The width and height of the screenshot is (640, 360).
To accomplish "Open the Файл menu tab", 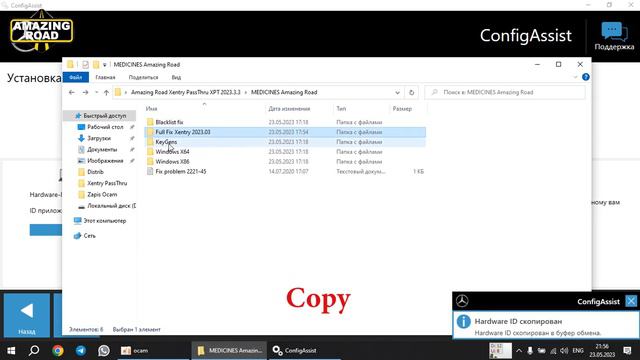I will point(76,77).
